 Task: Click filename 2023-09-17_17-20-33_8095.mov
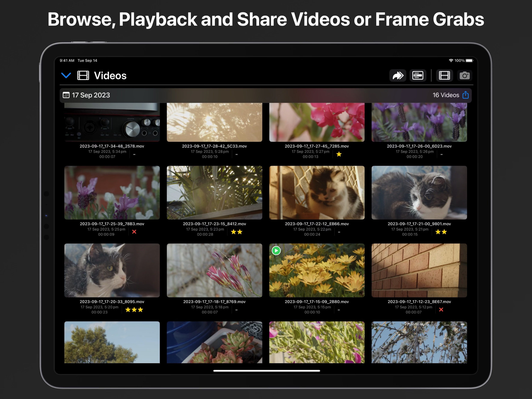click(x=112, y=302)
